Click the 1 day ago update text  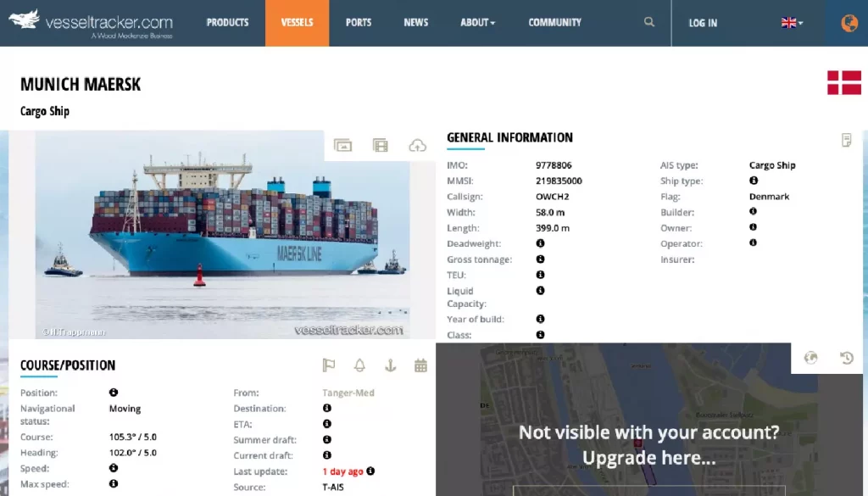click(x=342, y=471)
